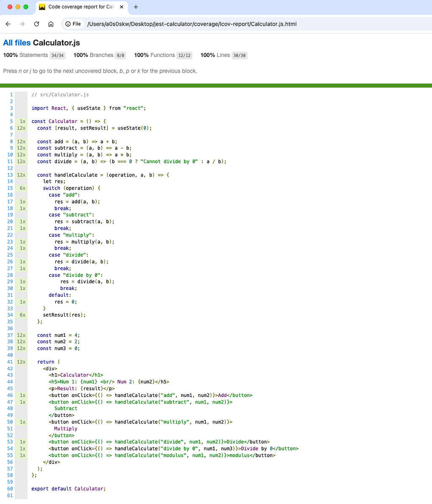Click the 12/12 functions badge
Image resolution: width=432 pixels, height=504 pixels.
tap(184, 55)
